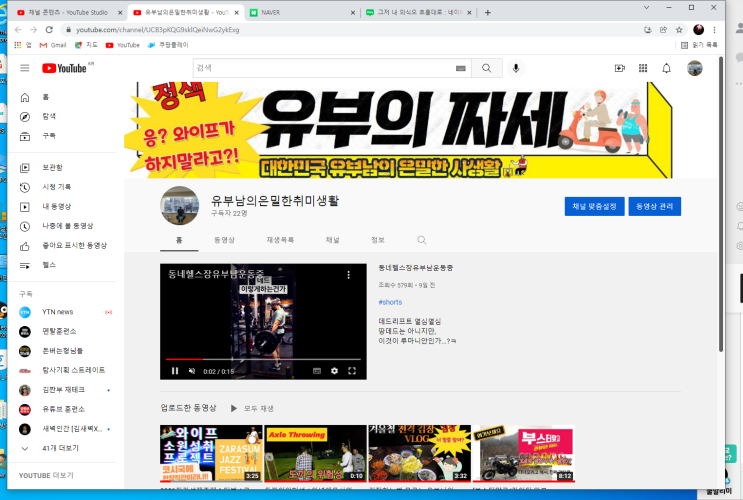Open Chrome's three-dot menu

coord(715,29)
